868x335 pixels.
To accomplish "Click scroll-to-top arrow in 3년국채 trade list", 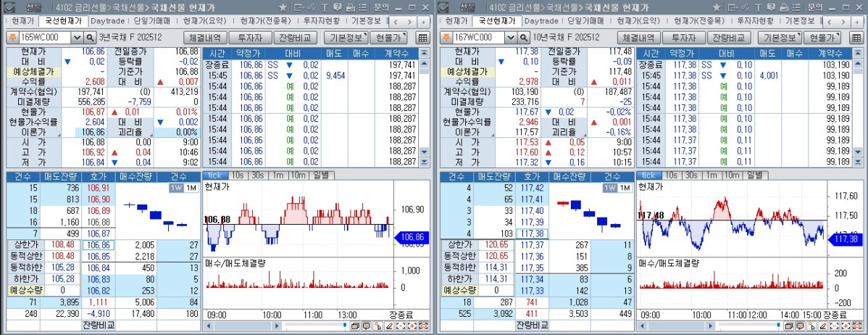I will tap(425, 53).
